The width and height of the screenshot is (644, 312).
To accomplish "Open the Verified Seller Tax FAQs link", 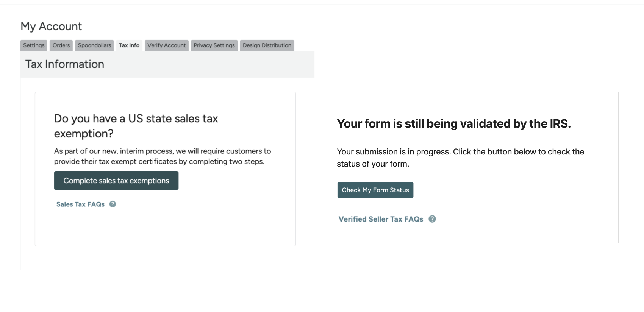I will (380, 219).
